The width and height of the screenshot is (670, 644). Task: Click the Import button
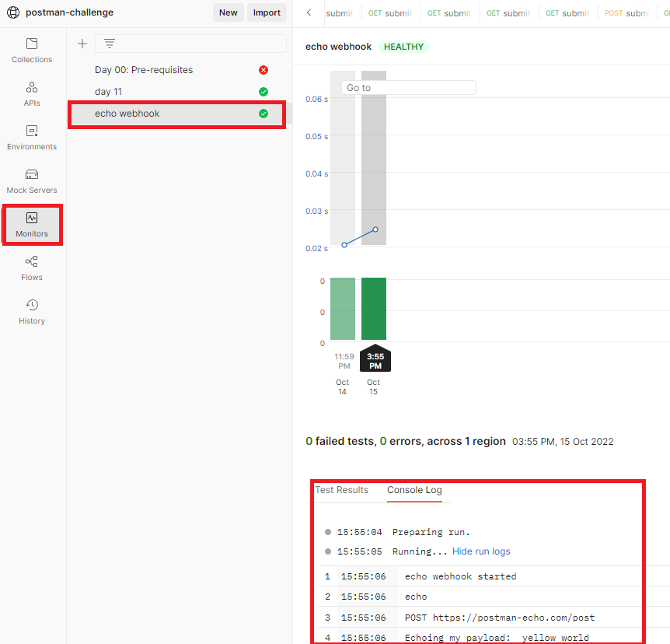(x=267, y=12)
